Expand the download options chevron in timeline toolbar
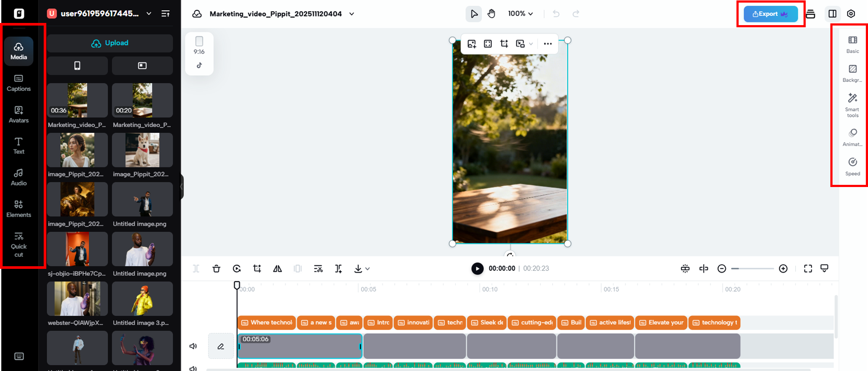Screen dimensions: 868x371 367,269
